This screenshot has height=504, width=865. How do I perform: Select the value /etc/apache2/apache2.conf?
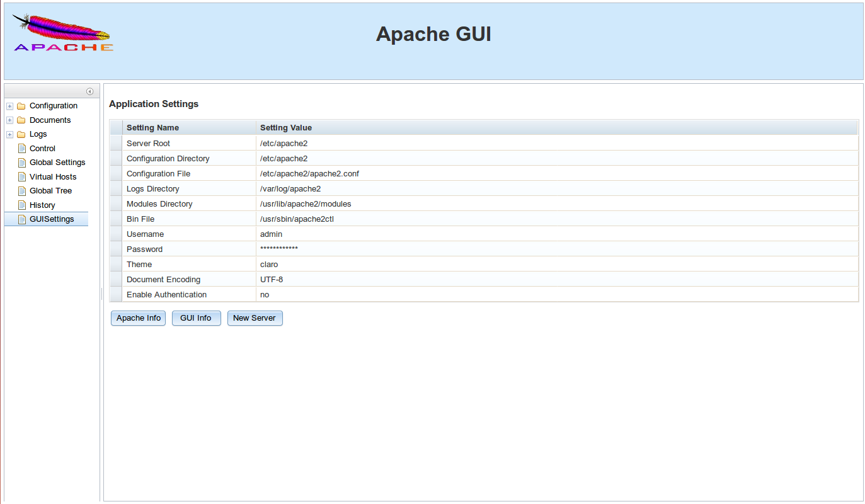pyautogui.click(x=309, y=174)
